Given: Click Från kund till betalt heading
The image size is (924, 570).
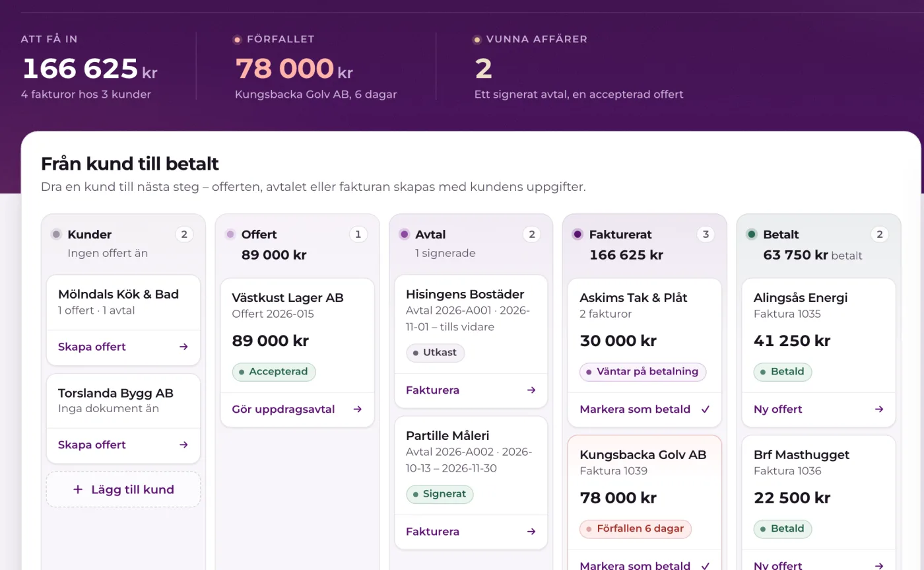Looking at the screenshot, I should tap(130, 164).
